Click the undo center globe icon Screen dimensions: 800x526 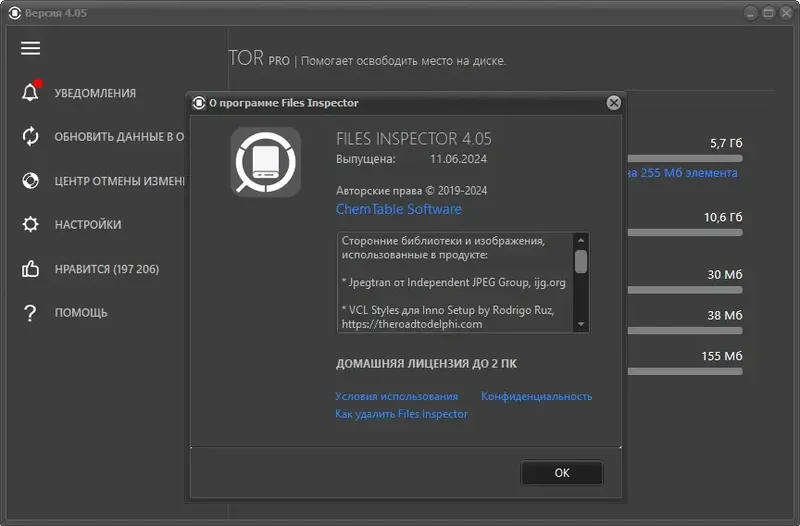click(30, 181)
